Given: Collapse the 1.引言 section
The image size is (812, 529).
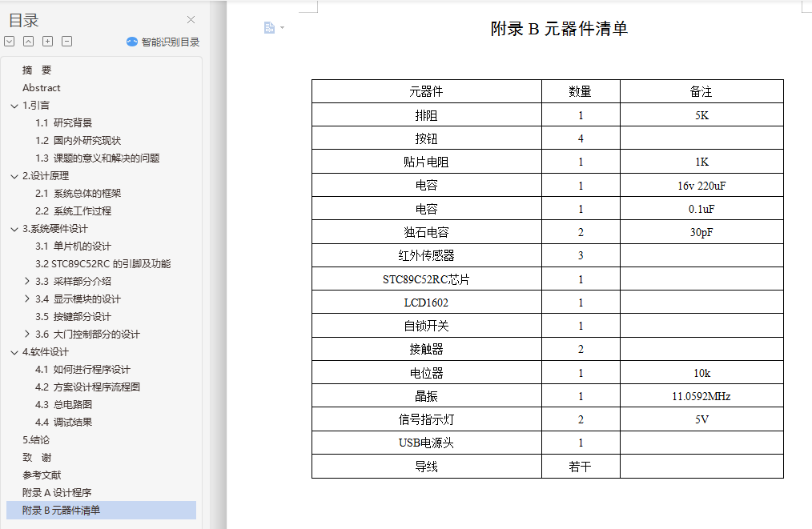Looking at the screenshot, I should (14, 106).
